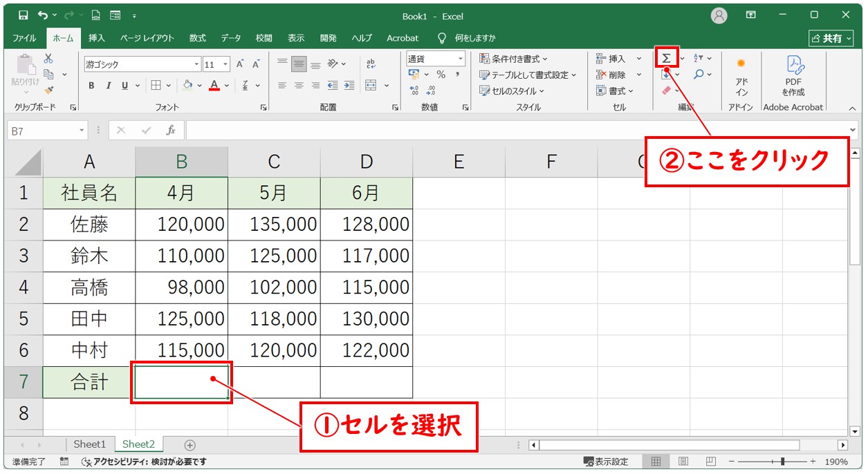868x474 pixels.
Task: Add a new sheet with plus button
Action: point(190,445)
